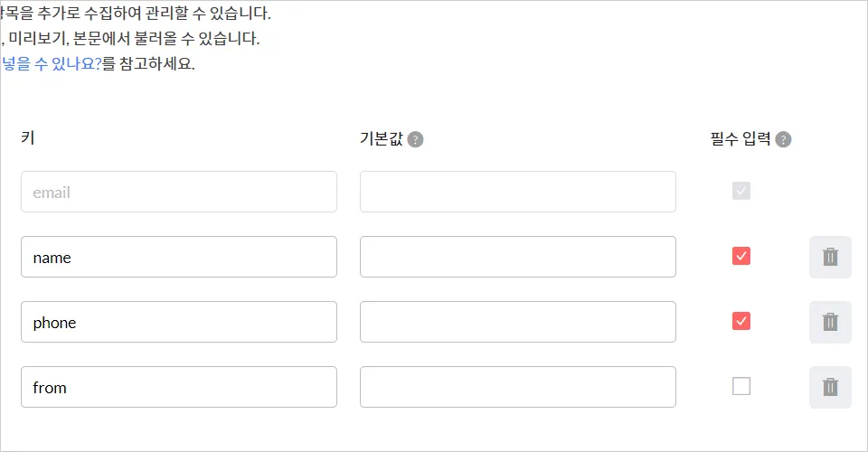Uncheck required input for the phone row
Screen dimensions: 868x452
(741, 321)
